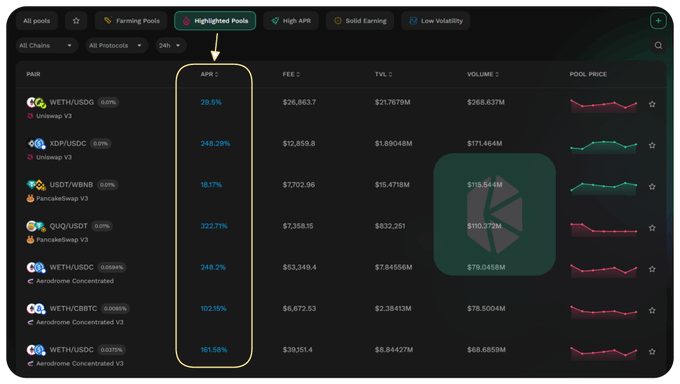Click the $53,349.4 fee value
680x384 pixels.
point(299,267)
